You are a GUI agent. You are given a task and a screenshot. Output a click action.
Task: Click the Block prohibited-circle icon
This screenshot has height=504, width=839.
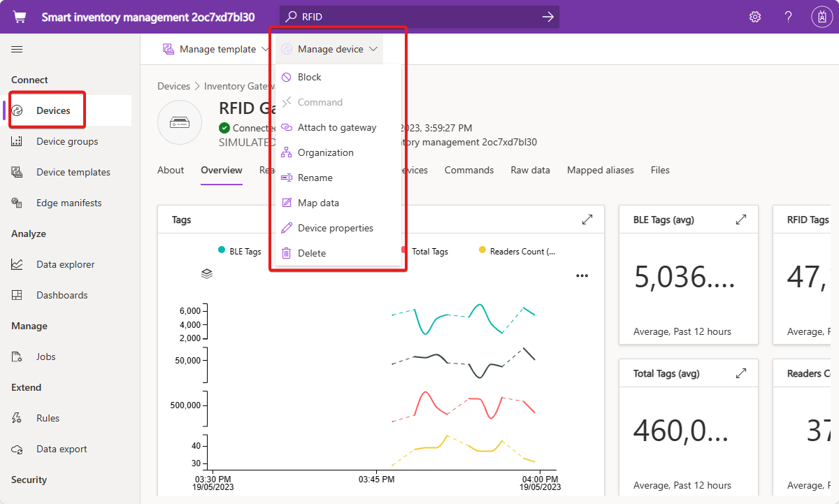pos(286,77)
